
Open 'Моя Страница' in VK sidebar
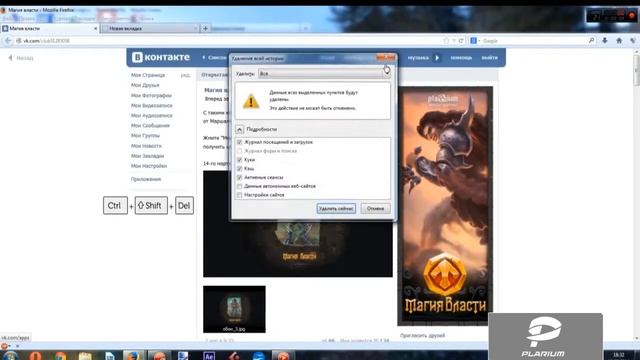point(148,75)
